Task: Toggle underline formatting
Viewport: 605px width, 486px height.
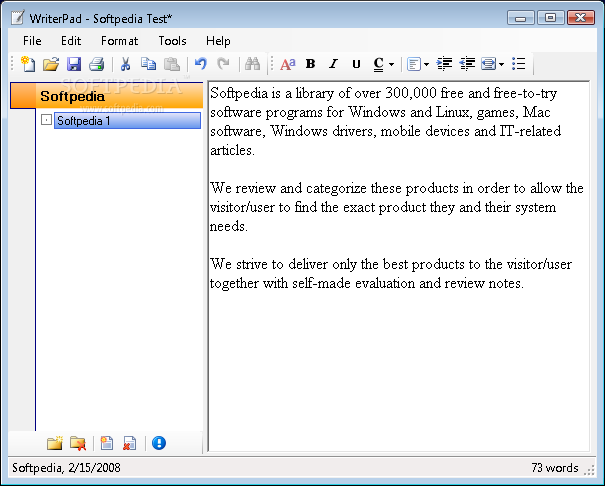Action: (356, 64)
